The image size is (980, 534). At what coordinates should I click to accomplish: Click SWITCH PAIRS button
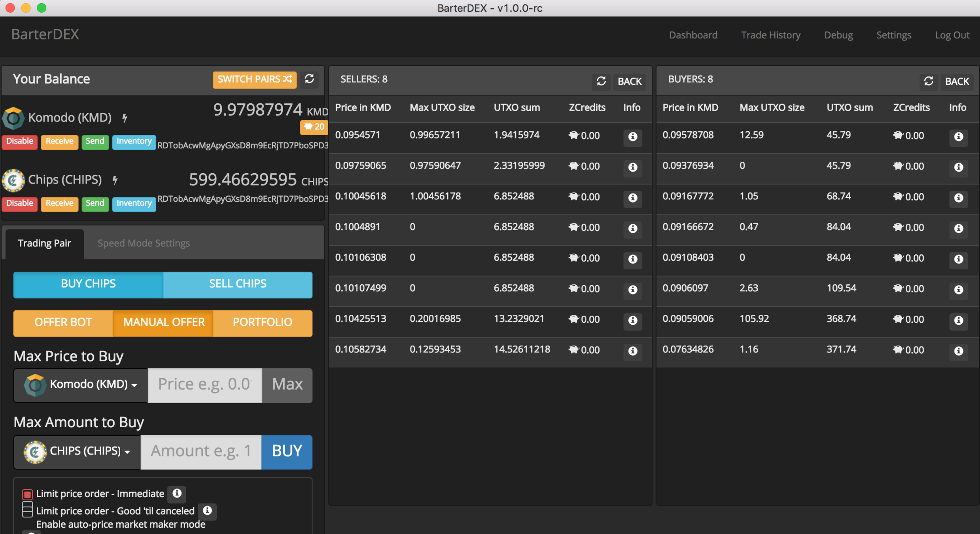(x=254, y=80)
